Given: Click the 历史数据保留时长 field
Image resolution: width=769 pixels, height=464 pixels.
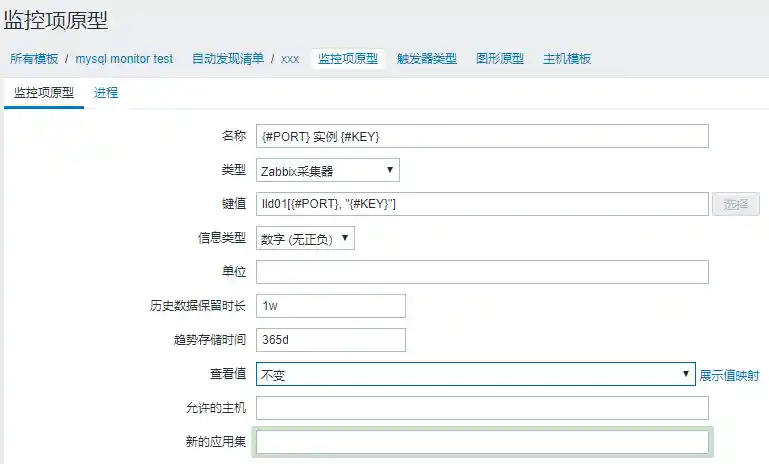Looking at the screenshot, I should (330, 306).
